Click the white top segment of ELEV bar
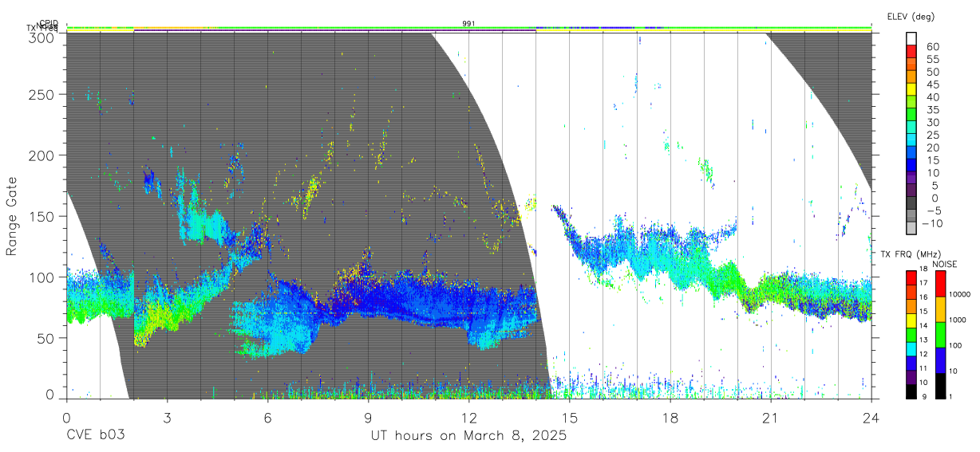This screenshot has height=452, width=980. click(912, 38)
